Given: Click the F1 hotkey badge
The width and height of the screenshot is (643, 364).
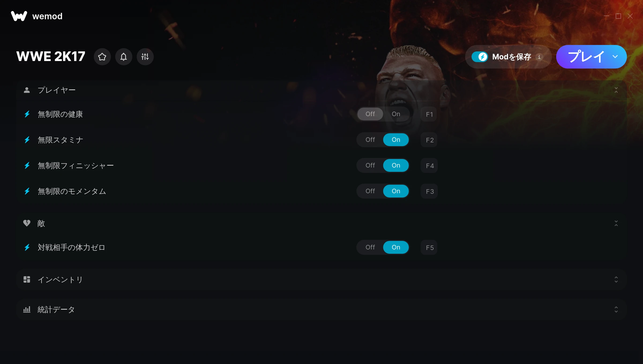Looking at the screenshot, I should pyautogui.click(x=429, y=114).
